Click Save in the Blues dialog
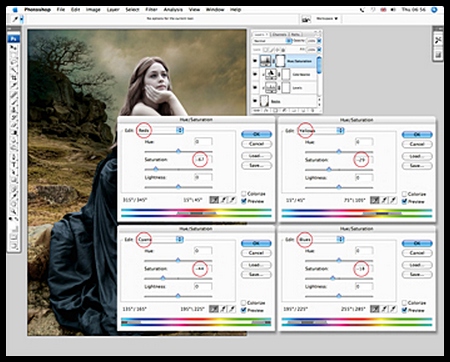 click(x=417, y=275)
